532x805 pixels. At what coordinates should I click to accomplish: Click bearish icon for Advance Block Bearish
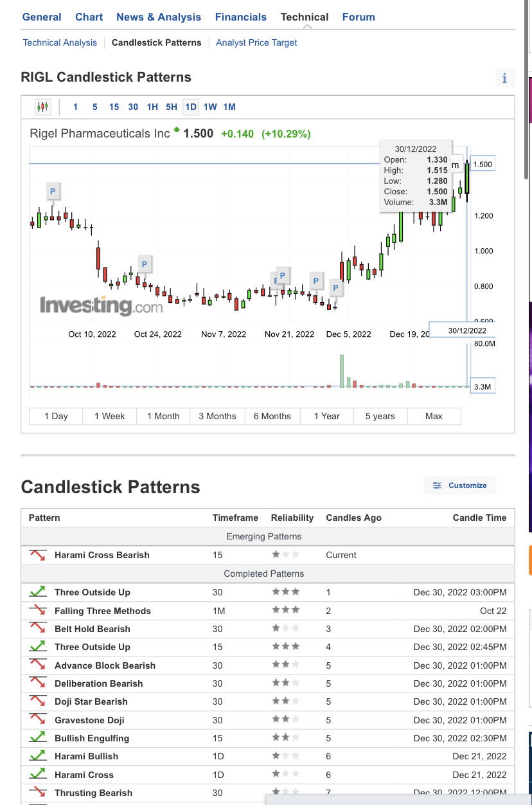click(37, 665)
